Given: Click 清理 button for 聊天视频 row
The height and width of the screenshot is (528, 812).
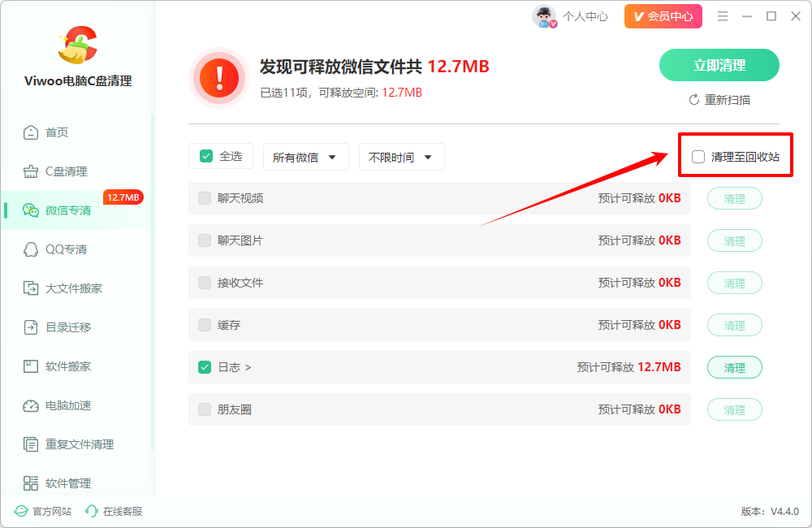Looking at the screenshot, I should point(735,199).
